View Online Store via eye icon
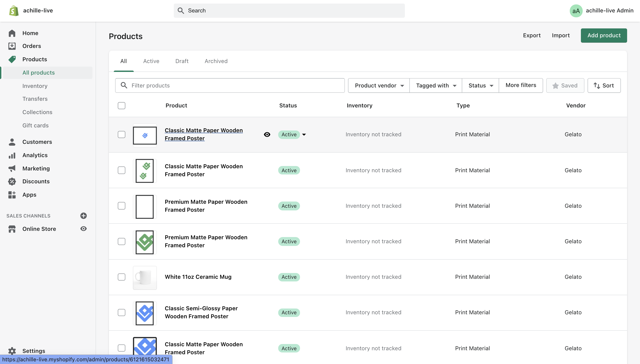640x364 pixels. pyautogui.click(x=84, y=229)
